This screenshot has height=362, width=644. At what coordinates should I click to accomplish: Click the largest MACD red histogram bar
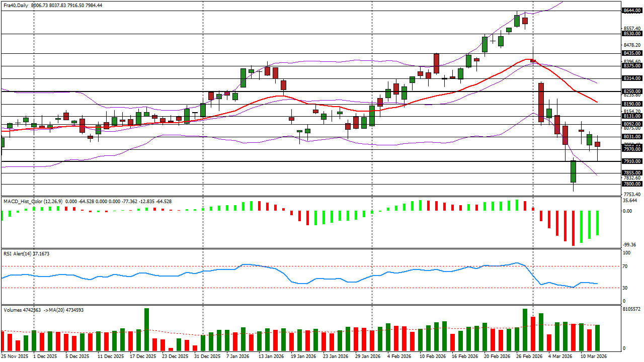[x=573, y=228]
